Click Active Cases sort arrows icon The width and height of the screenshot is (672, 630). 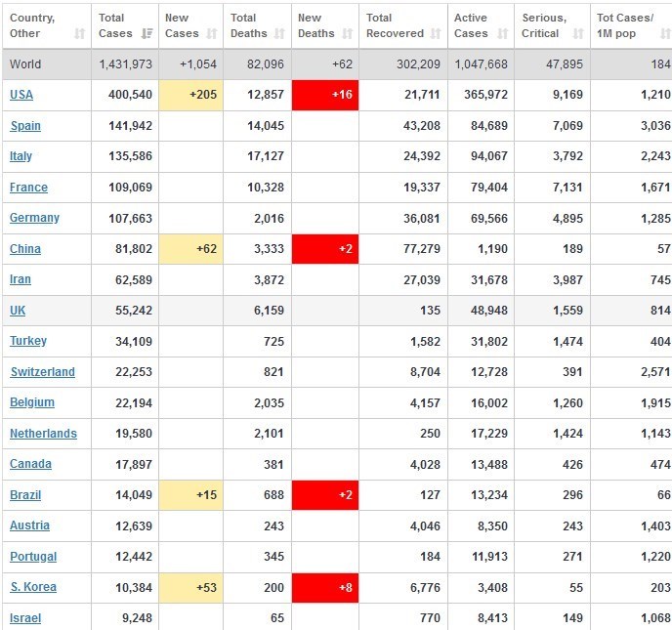[503, 34]
